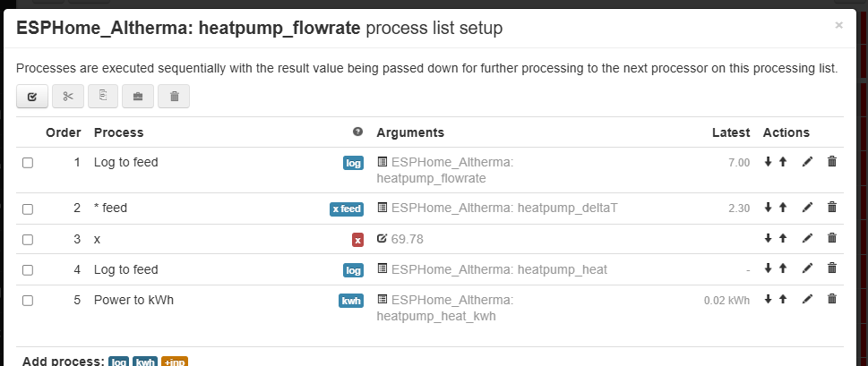Click the select-all toolbar button
The width and height of the screenshot is (868, 366).
click(31, 96)
